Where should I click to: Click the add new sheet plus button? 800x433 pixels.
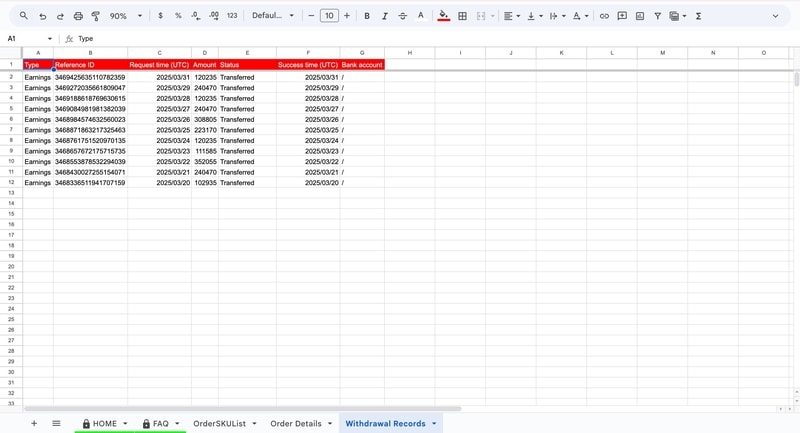[34, 424]
